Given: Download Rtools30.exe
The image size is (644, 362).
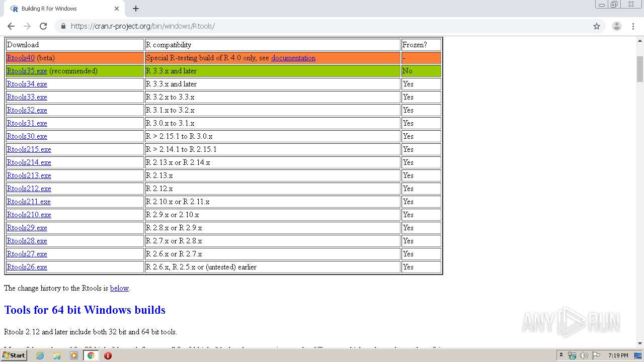Looking at the screenshot, I should point(27,136).
